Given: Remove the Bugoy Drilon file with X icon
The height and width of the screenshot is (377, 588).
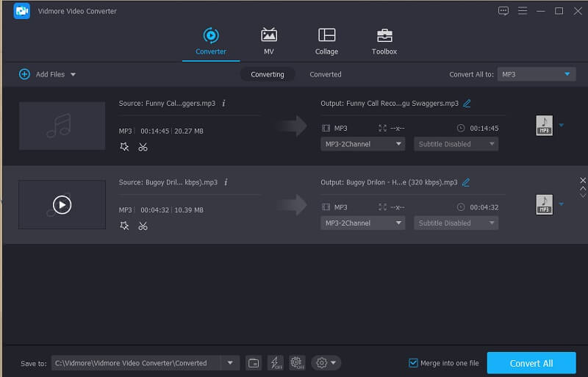Looking at the screenshot, I should pos(583,180).
